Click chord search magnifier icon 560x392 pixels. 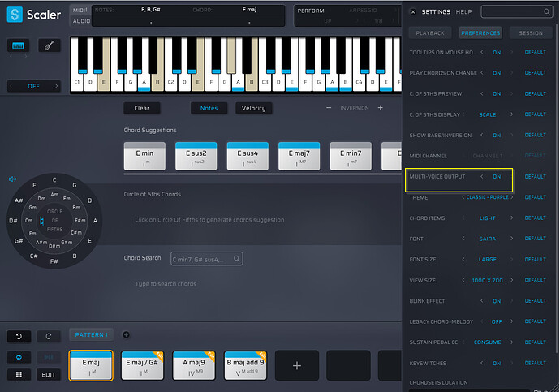coord(236,258)
